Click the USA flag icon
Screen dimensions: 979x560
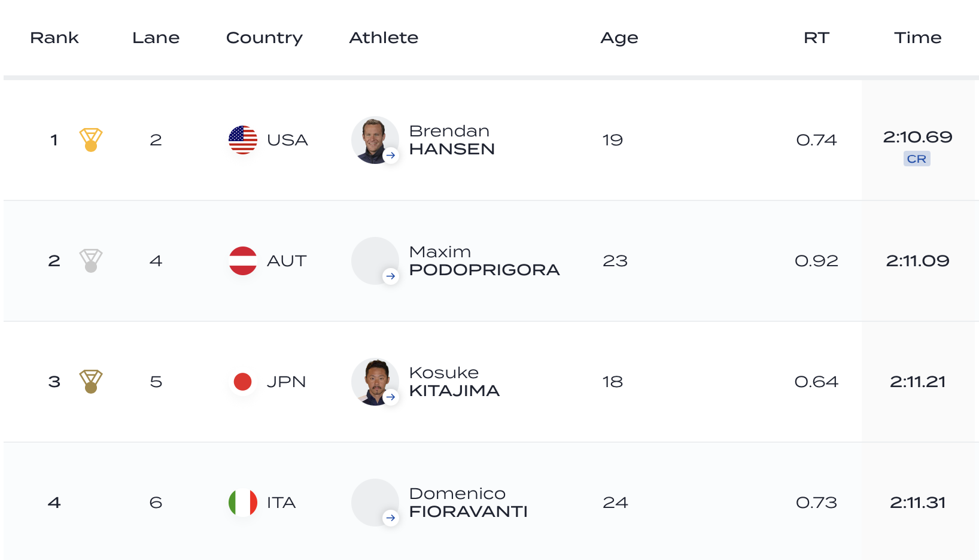[243, 140]
